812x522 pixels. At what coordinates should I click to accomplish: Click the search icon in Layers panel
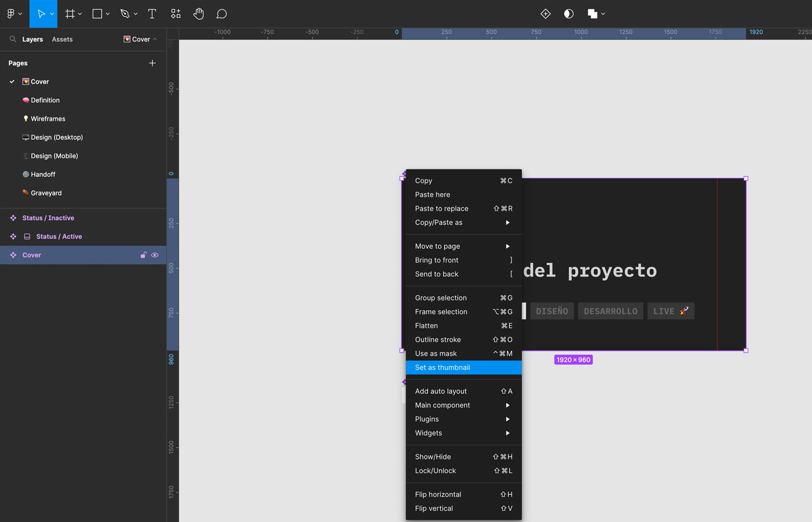[x=13, y=39]
